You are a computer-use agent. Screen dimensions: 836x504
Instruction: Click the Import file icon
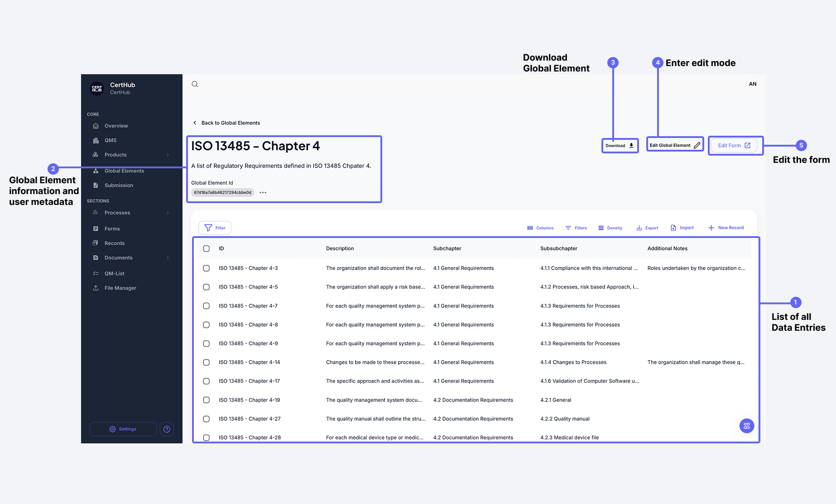point(673,228)
